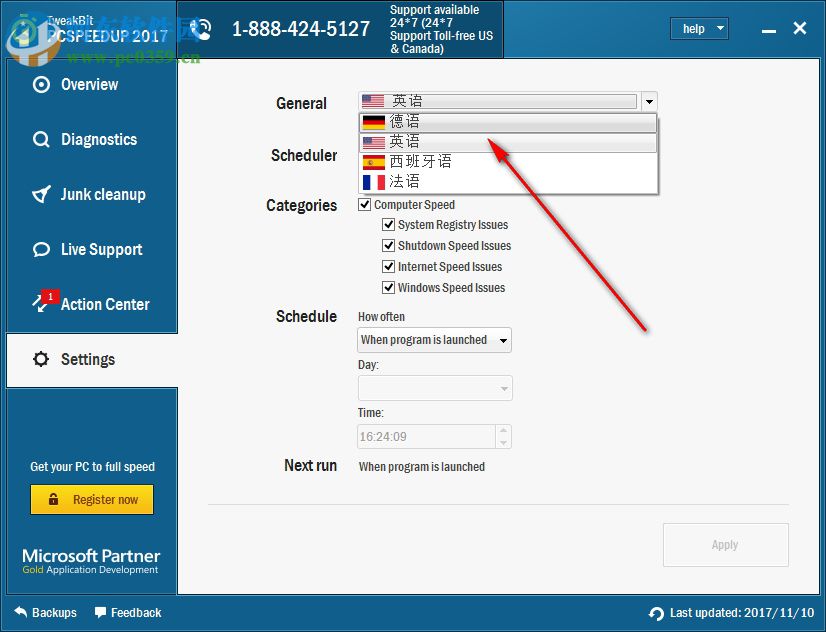Decrease the Time value with down arrow
The height and width of the screenshot is (632, 826).
(x=503, y=443)
